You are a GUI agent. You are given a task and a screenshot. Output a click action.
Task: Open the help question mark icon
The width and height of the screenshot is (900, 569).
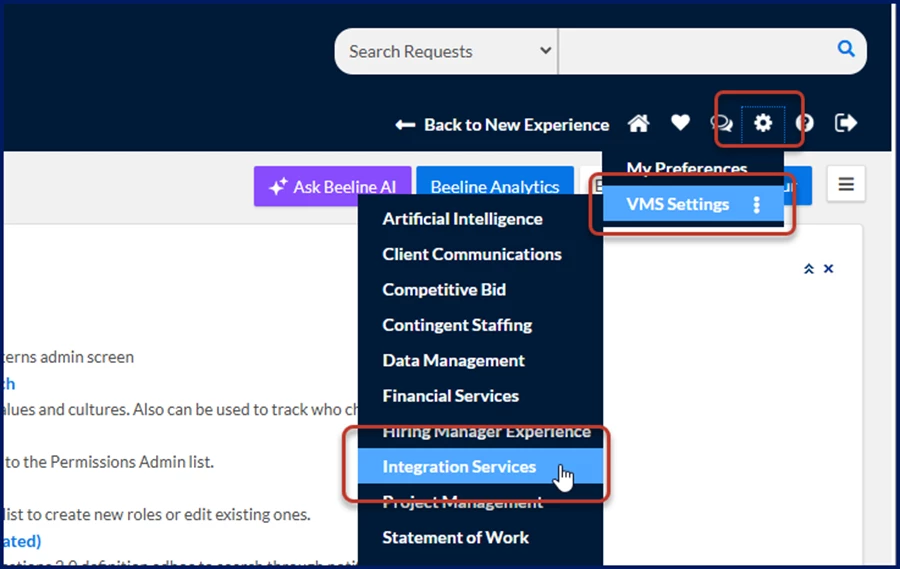point(804,123)
